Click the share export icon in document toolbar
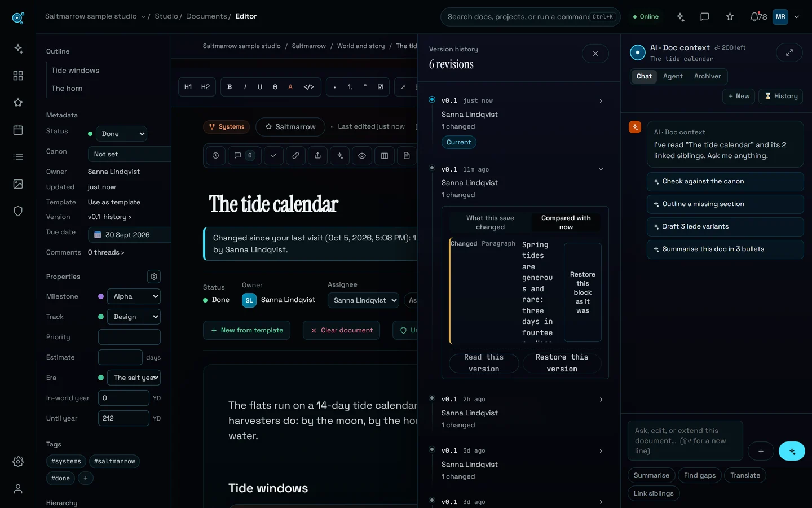The height and width of the screenshot is (508, 812). tap(318, 156)
